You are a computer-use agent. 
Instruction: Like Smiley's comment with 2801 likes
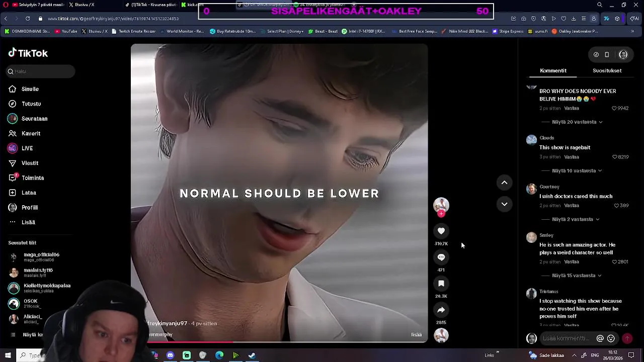point(614,262)
